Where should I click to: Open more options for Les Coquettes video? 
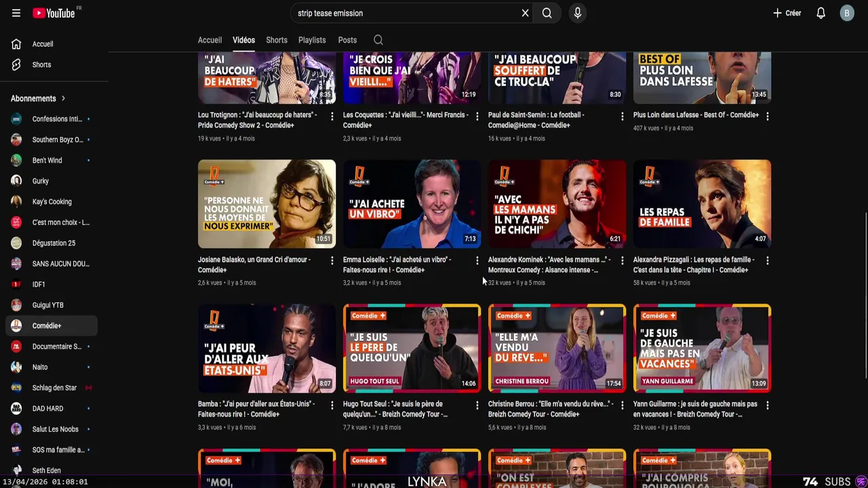[x=477, y=117]
